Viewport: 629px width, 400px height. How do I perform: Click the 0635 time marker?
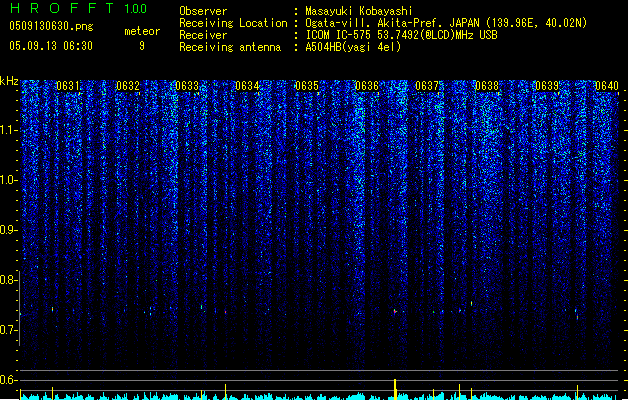point(307,86)
